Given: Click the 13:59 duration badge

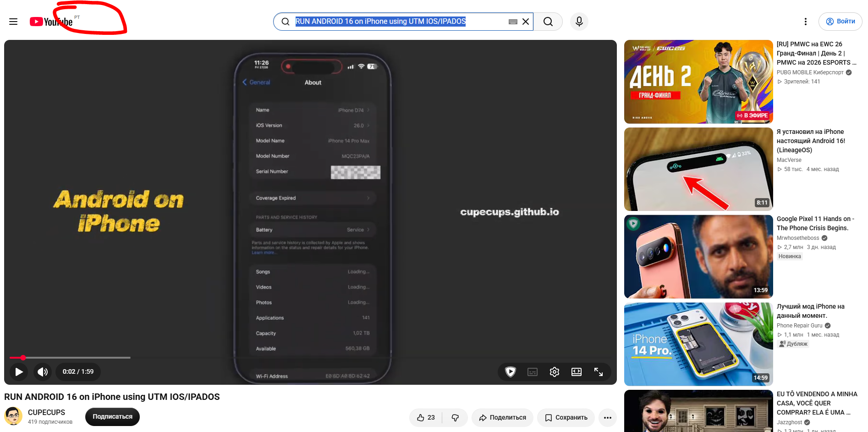Looking at the screenshot, I should (761, 290).
